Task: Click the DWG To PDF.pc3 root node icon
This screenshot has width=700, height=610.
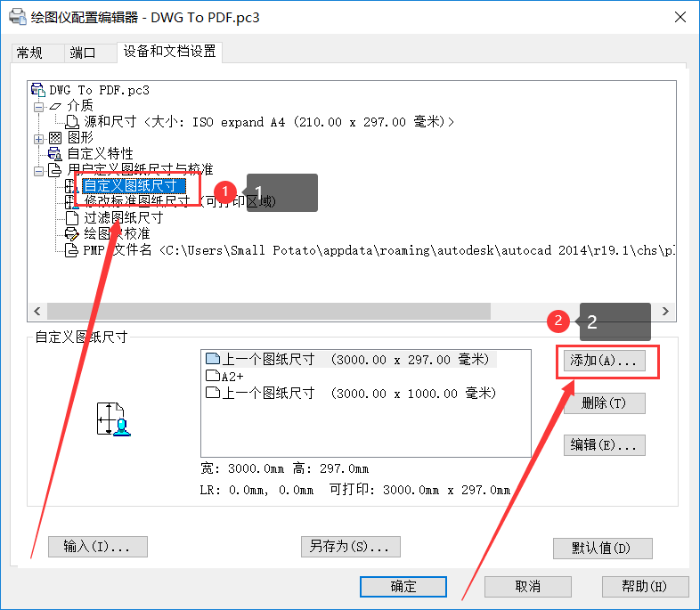Action: [x=38, y=90]
